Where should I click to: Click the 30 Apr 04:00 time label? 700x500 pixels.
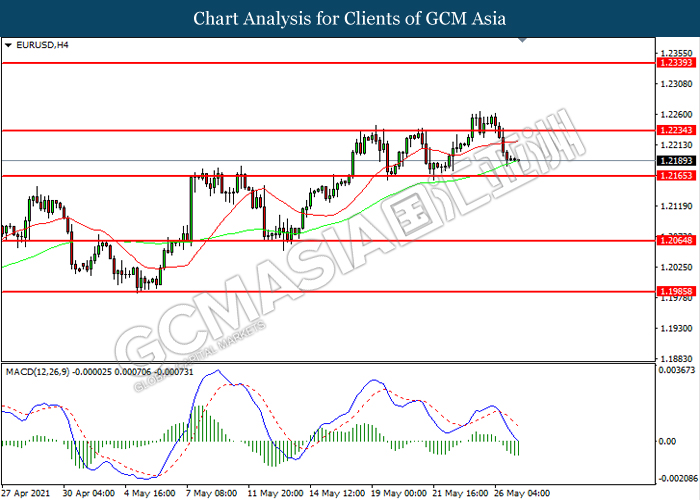[88, 494]
